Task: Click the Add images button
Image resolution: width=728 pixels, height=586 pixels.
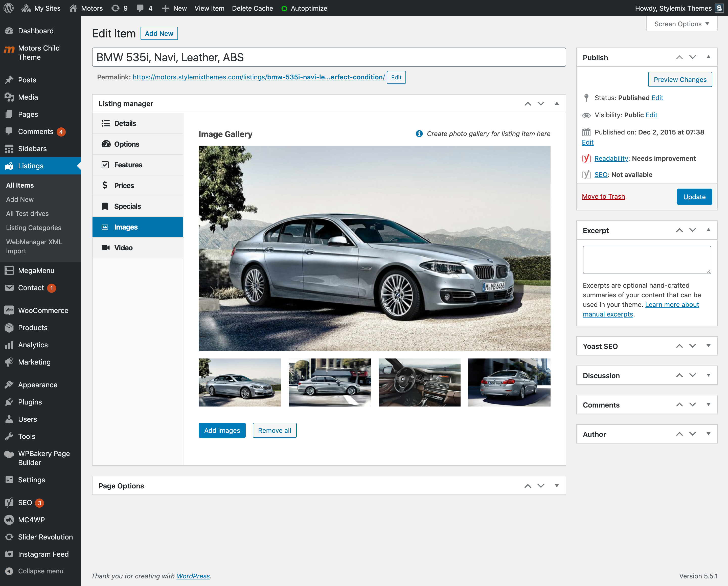Action: [222, 430]
